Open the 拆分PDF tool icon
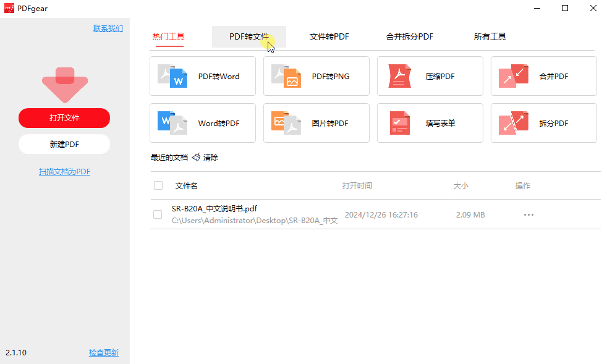 514,124
